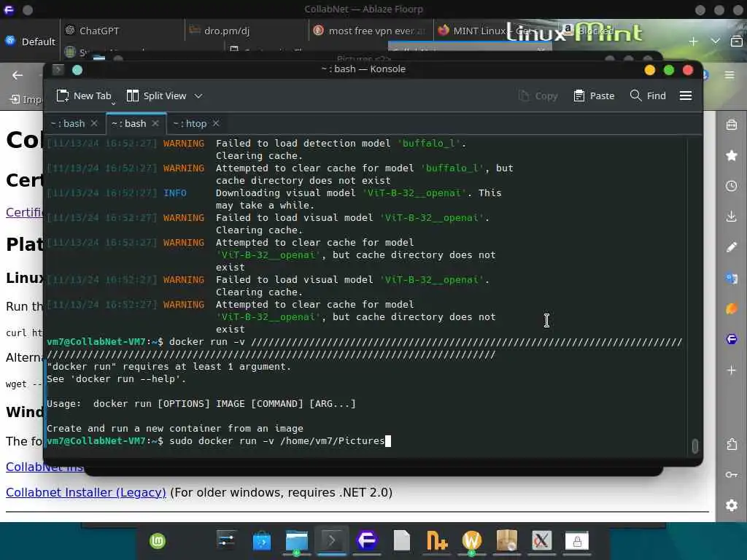This screenshot has height=560, width=747.
Task: Click the greyed-out Copy button in Konsole
Action: click(538, 96)
